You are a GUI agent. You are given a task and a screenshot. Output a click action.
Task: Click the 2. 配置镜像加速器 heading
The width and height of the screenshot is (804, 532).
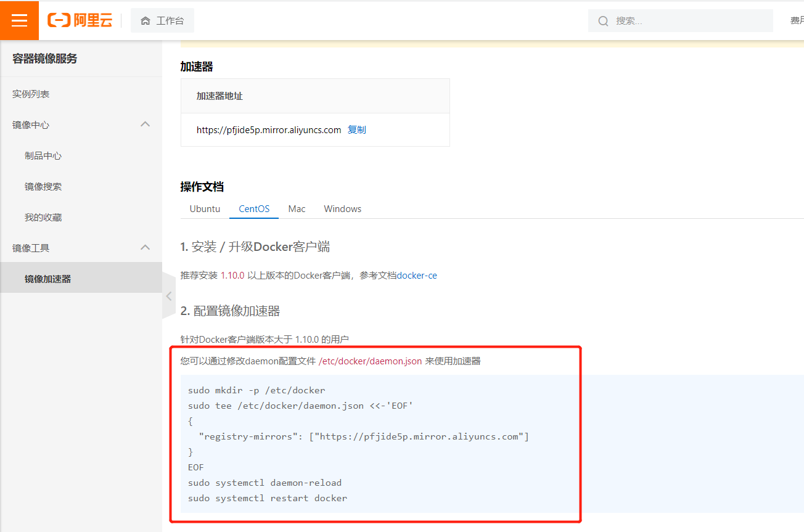(231, 311)
